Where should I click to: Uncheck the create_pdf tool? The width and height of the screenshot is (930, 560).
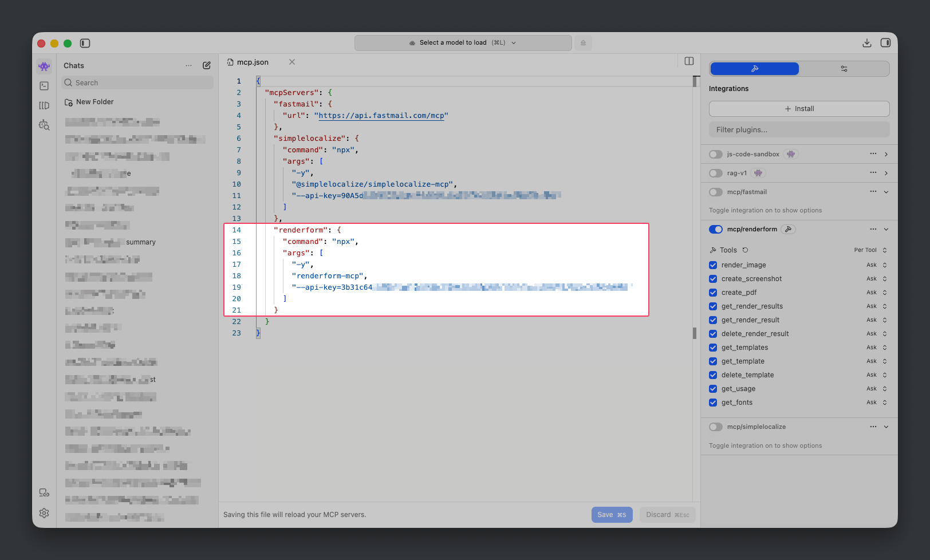click(x=713, y=293)
